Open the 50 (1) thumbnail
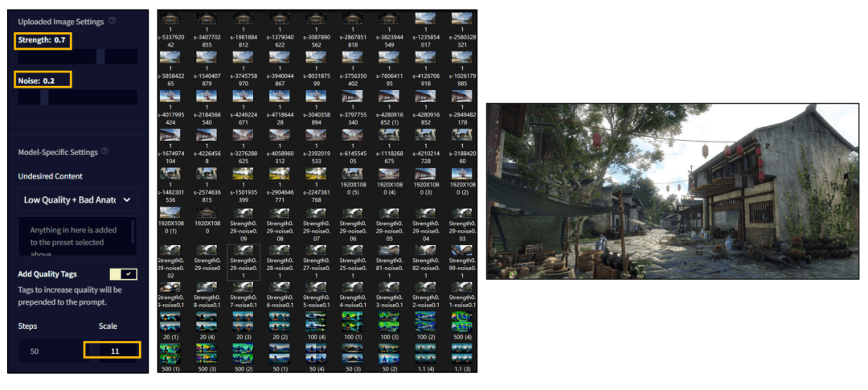 (x=279, y=357)
